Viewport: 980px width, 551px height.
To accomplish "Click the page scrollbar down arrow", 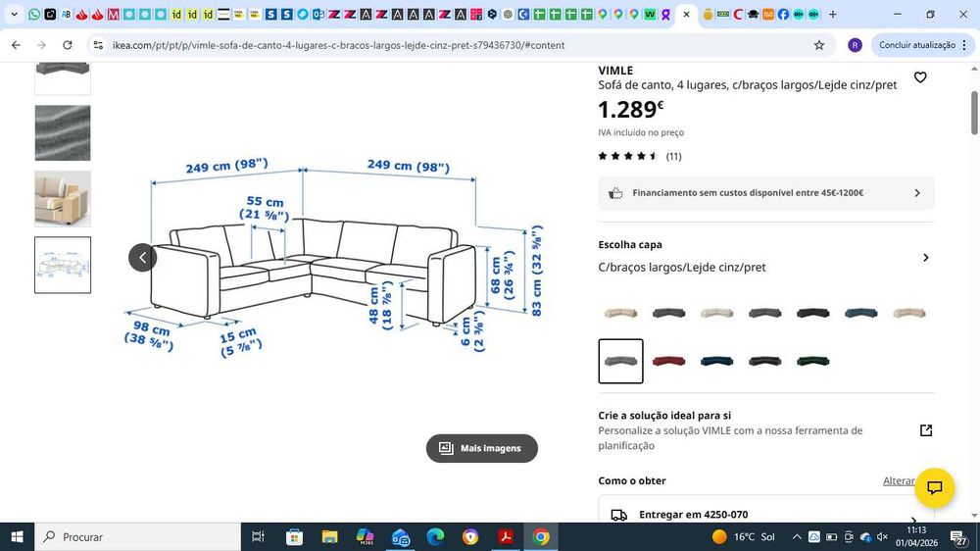I will (x=974, y=516).
